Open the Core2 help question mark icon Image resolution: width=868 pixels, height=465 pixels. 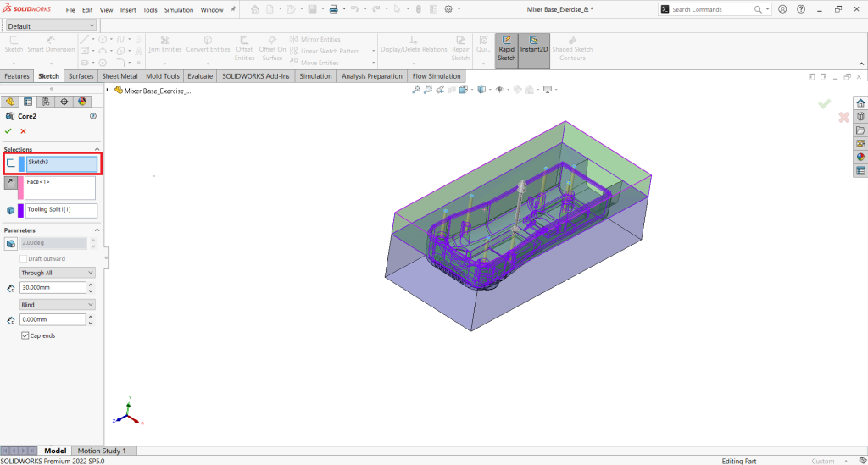pyautogui.click(x=92, y=116)
